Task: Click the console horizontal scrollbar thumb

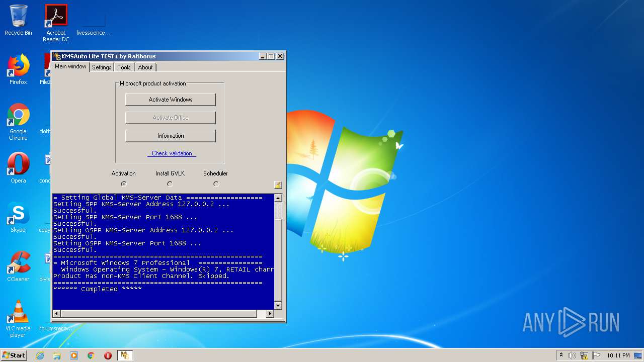Action: point(158,314)
